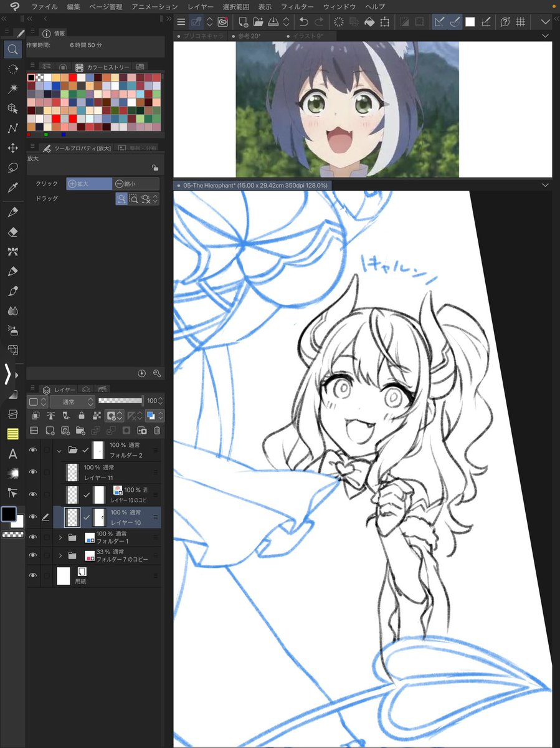Toggle the Lock layer padlock icon
The image size is (560, 748).
click(81, 416)
